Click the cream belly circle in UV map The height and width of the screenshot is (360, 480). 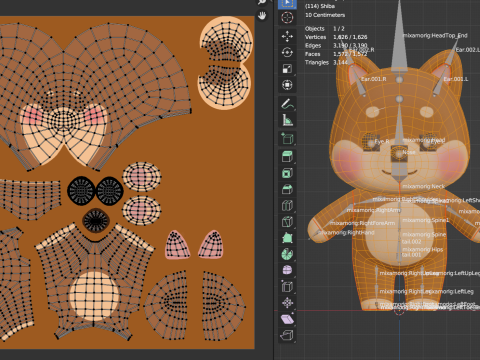(x=94, y=296)
